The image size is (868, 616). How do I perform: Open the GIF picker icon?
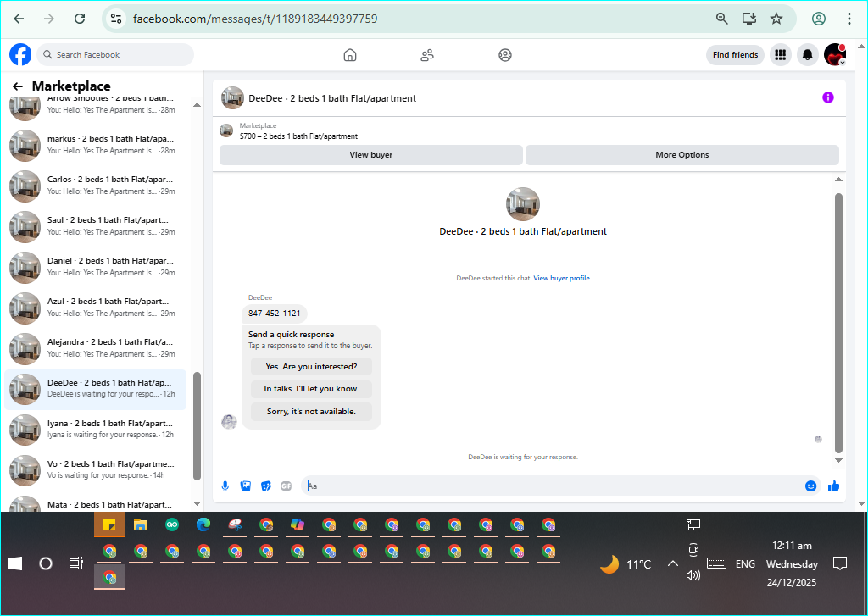(x=287, y=486)
